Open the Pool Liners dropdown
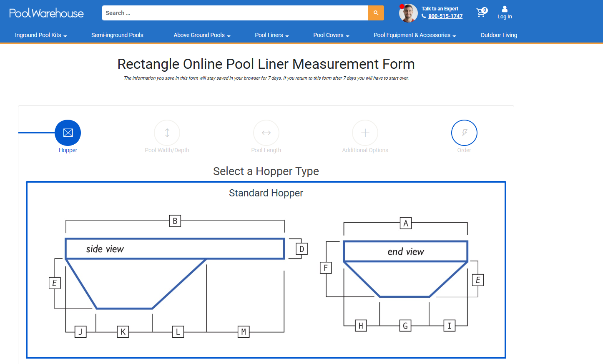 271,35
